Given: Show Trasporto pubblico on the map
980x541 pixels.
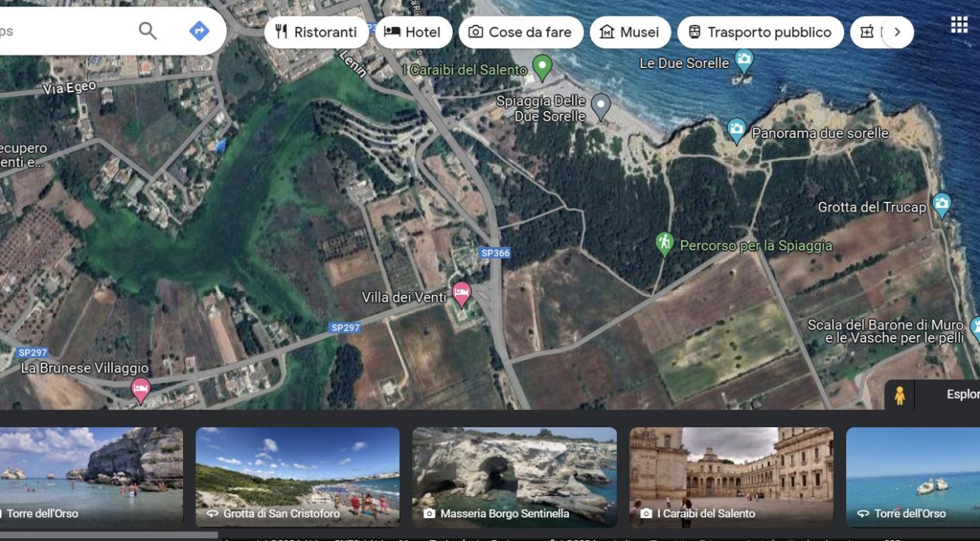Looking at the screenshot, I should [760, 32].
